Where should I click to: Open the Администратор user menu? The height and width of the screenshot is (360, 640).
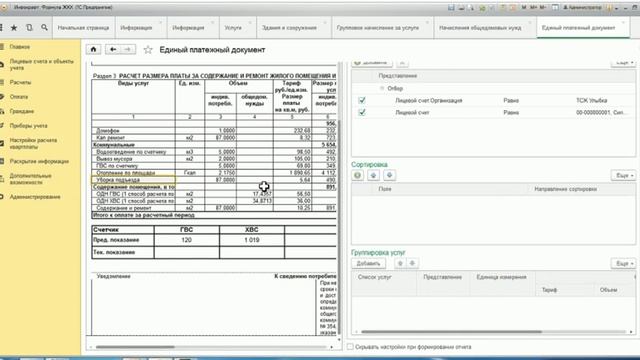pos(582,8)
